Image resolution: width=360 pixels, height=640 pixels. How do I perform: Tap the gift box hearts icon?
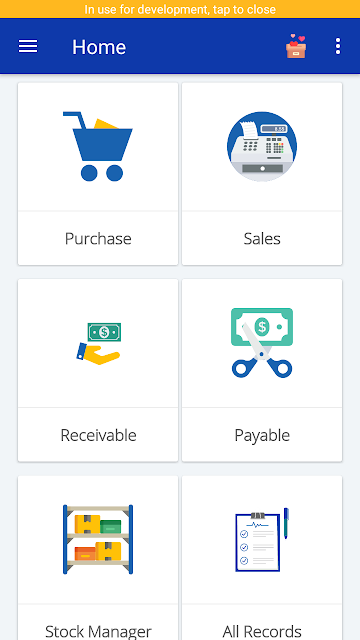(296, 47)
